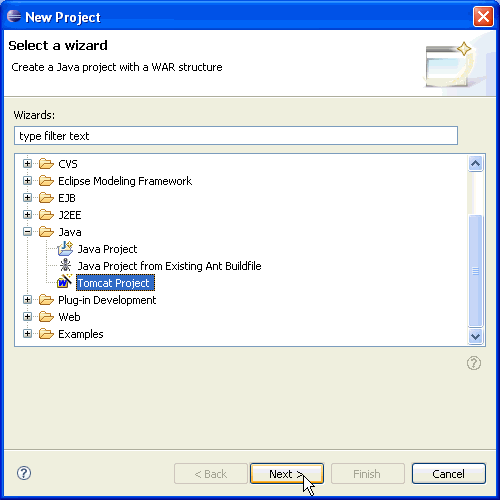Image resolution: width=500 pixels, height=500 pixels.
Task: Expand the Examples category
Action: [x=28, y=334]
